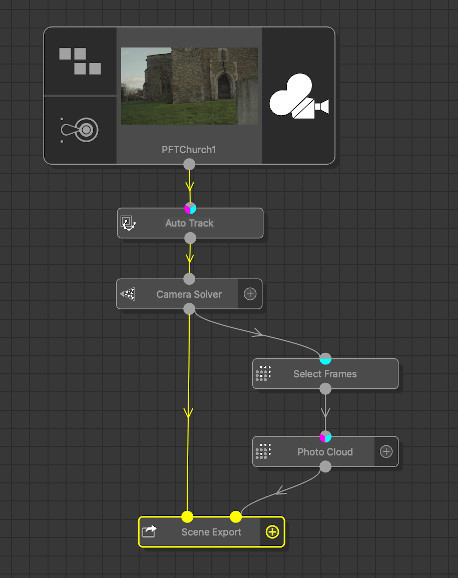Screen dimensions: 458x578
Task: Expand Scene Export yellow plus button
Action: 272,532
